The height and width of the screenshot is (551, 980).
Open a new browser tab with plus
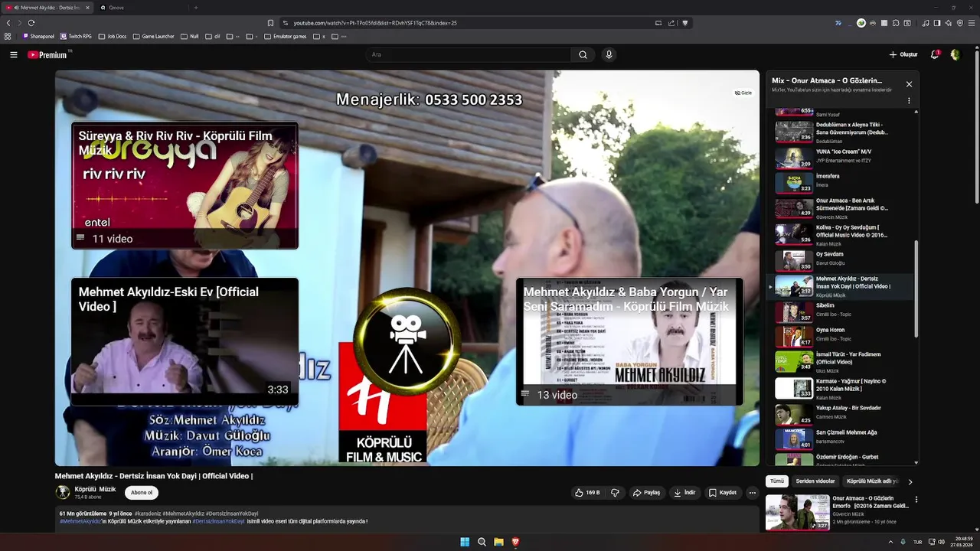195,8
